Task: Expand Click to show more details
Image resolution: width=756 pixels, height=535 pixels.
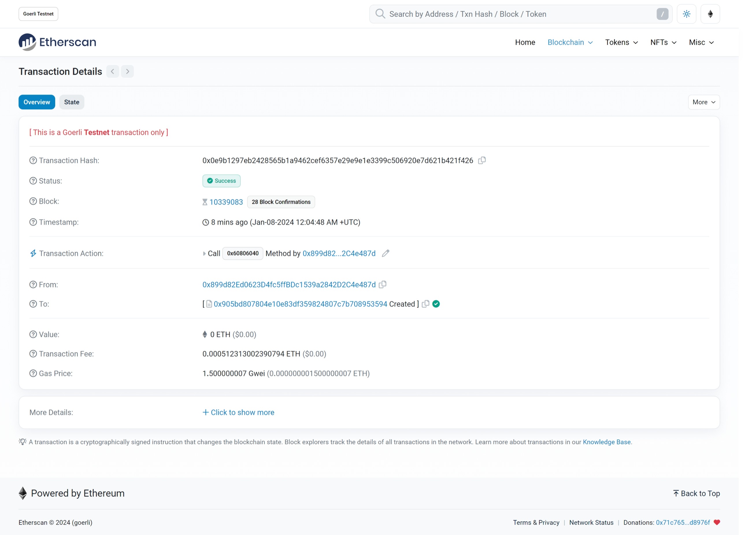Action: (x=238, y=412)
